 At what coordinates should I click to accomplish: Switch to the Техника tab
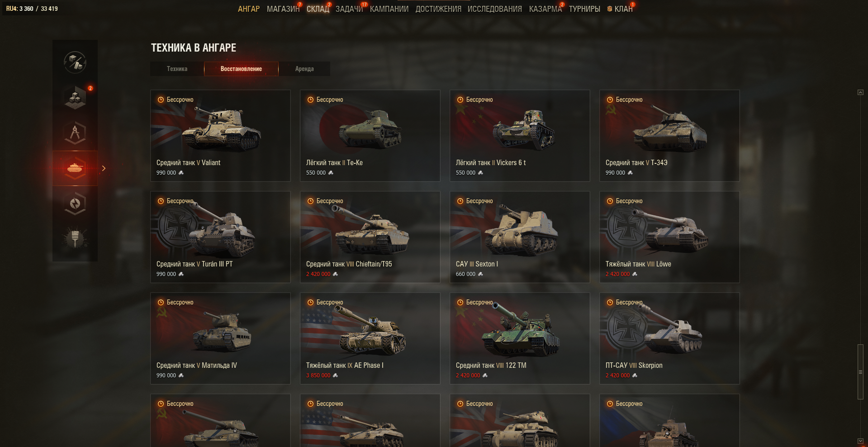[x=177, y=69]
